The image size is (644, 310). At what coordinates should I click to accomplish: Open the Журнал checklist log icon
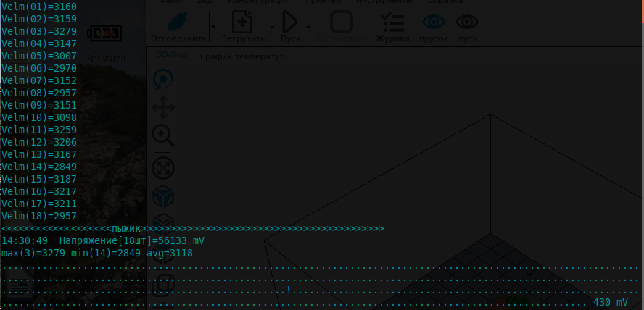[x=392, y=22]
